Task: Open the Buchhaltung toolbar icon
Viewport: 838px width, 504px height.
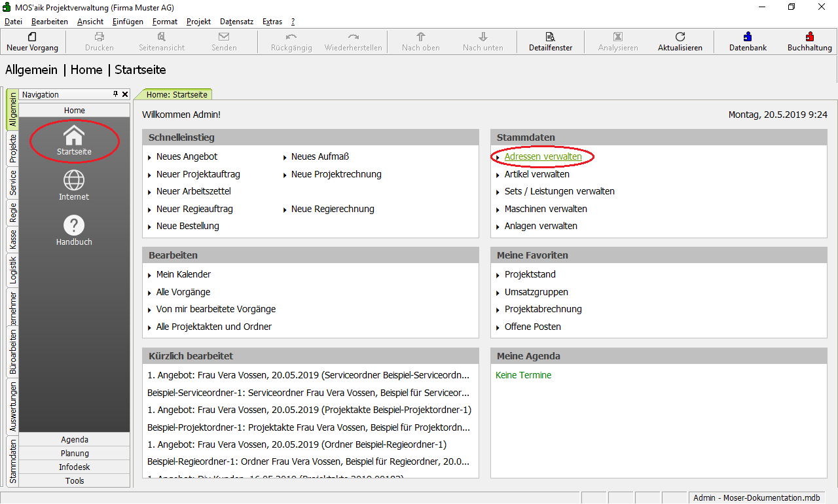Action: pos(810,37)
